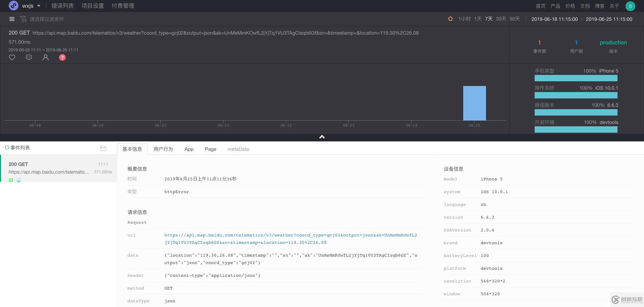Open the App tab

[x=189, y=149]
